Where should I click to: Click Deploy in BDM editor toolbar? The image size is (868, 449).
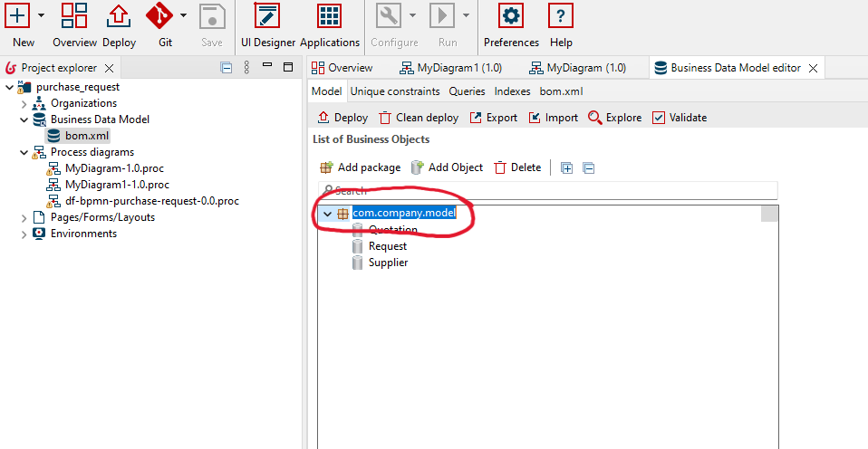(x=342, y=118)
